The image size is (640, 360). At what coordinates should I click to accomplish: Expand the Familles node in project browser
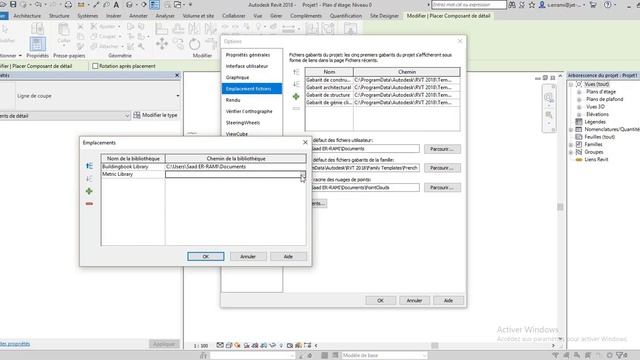pos(571,145)
